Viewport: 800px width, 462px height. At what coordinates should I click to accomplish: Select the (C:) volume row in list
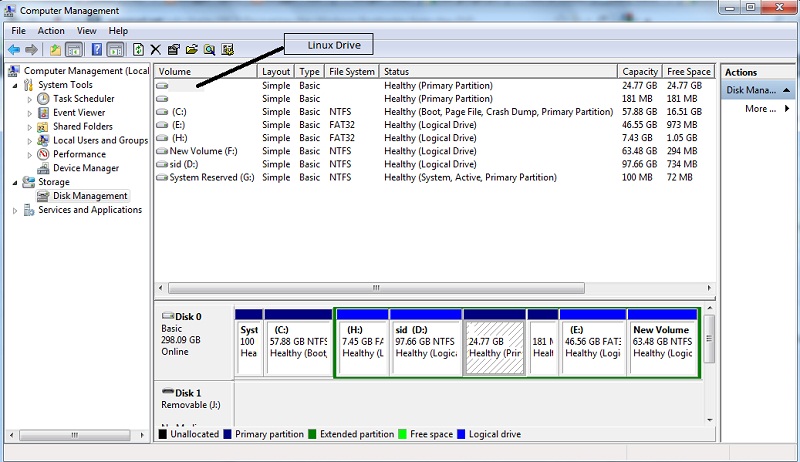434,112
